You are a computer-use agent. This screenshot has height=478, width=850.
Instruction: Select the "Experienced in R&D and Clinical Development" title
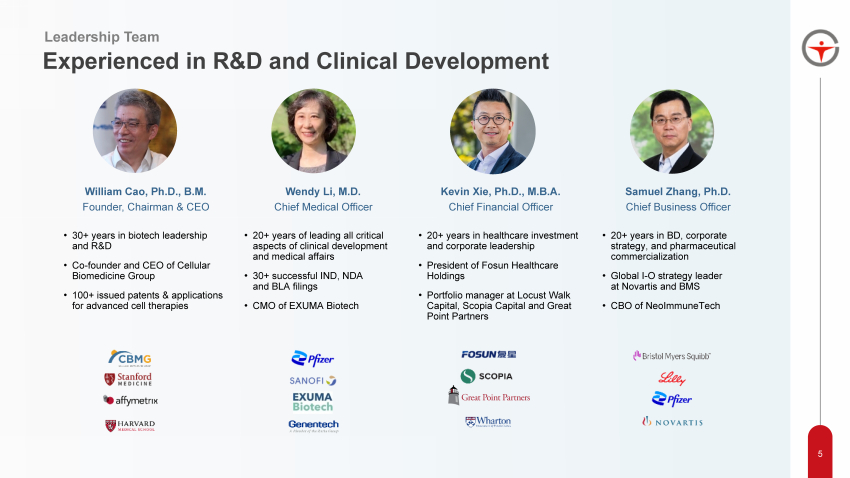click(295, 61)
